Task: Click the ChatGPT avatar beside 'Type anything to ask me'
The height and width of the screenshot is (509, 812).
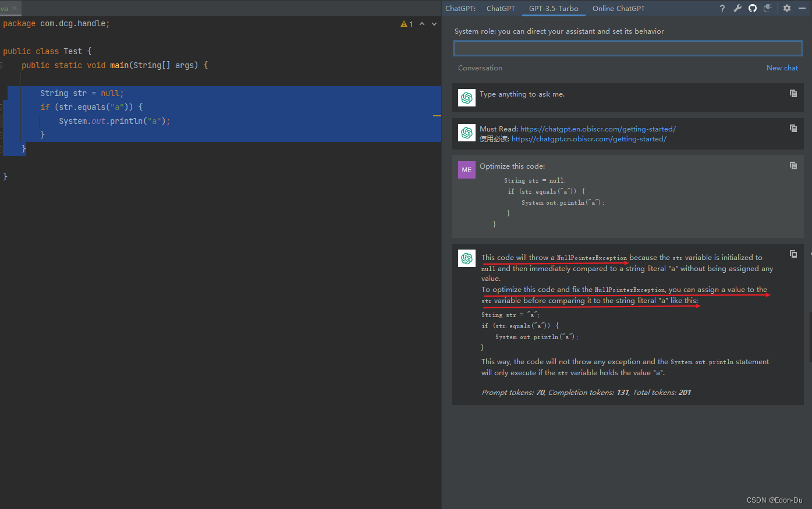Action: (467, 98)
